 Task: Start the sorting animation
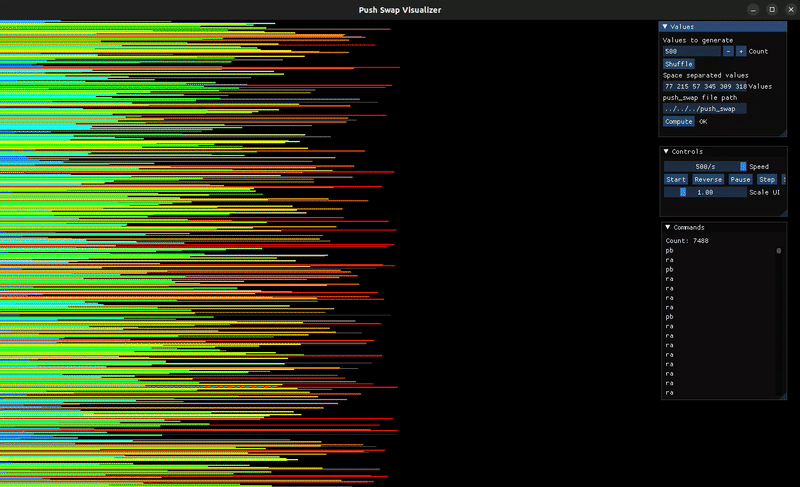click(x=676, y=180)
